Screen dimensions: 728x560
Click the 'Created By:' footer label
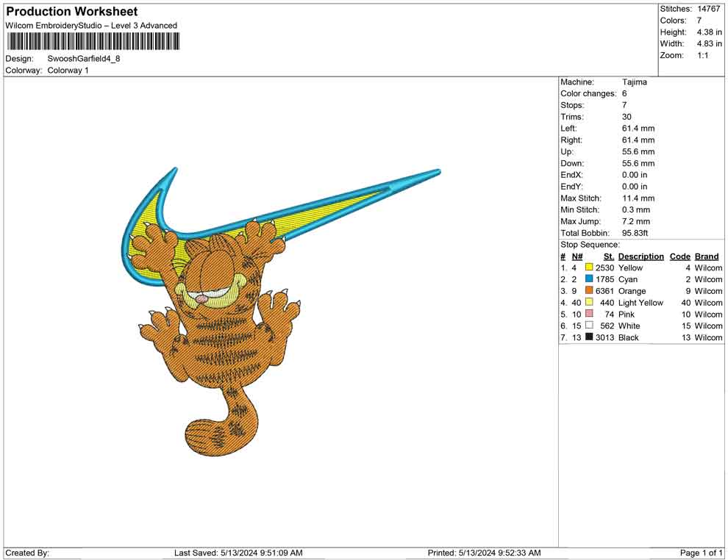(x=27, y=553)
